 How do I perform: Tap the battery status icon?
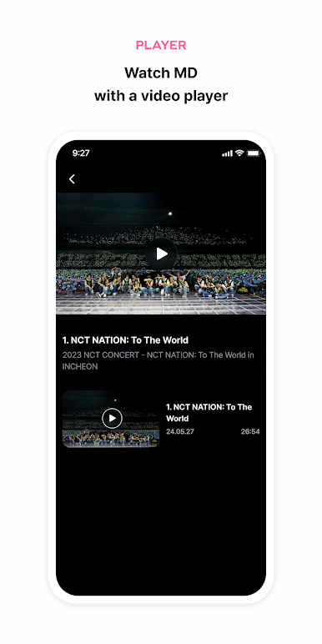pyautogui.click(x=254, y=153)
